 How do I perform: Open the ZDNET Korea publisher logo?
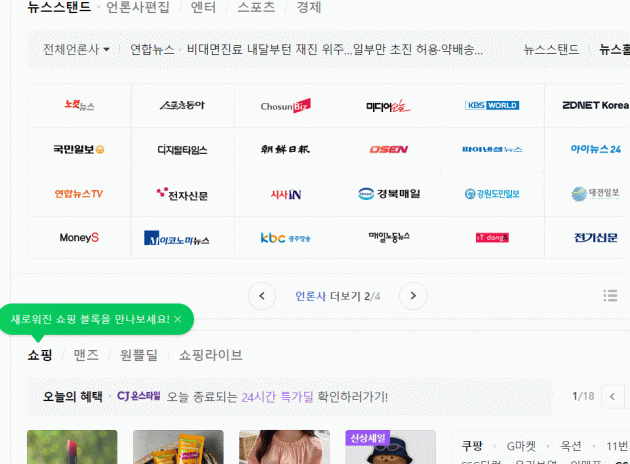(x=595, y=105)
